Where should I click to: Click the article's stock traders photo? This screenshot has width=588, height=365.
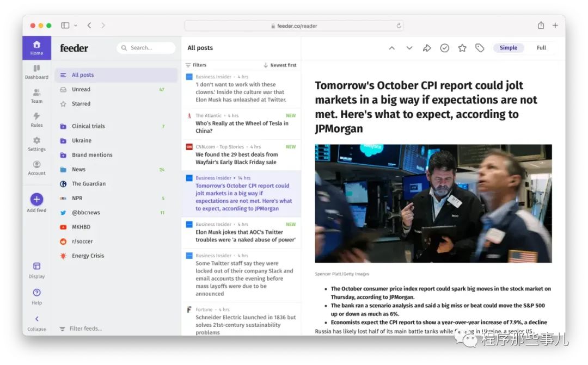point(433,203)
